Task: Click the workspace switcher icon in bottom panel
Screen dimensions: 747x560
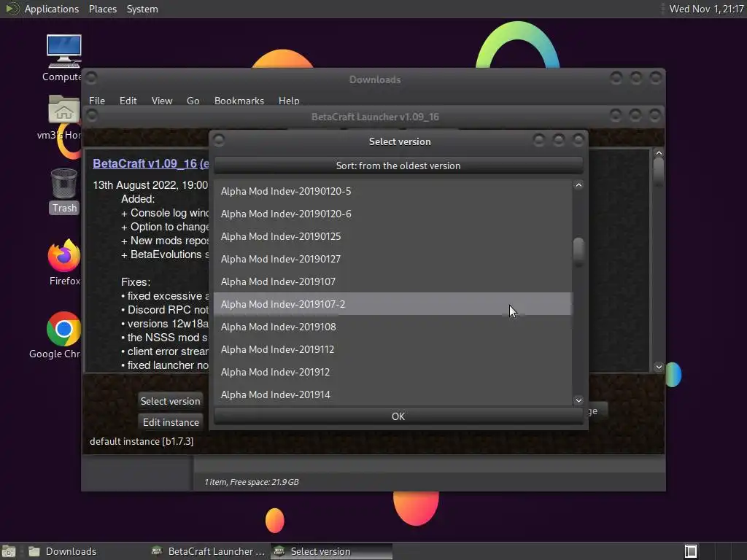Action: click(690, 551)
